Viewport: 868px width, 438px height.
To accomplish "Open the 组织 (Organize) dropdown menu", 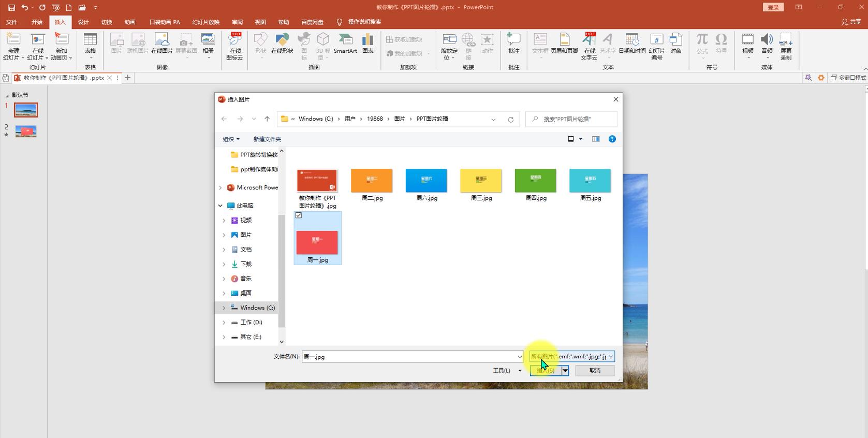I will [x=231, y=139].
